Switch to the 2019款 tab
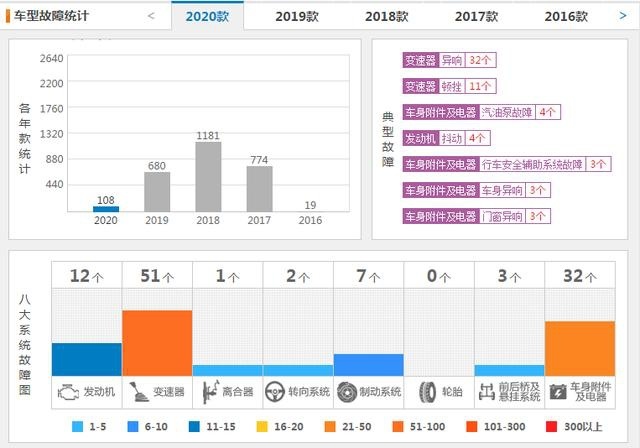 point(297,16)
